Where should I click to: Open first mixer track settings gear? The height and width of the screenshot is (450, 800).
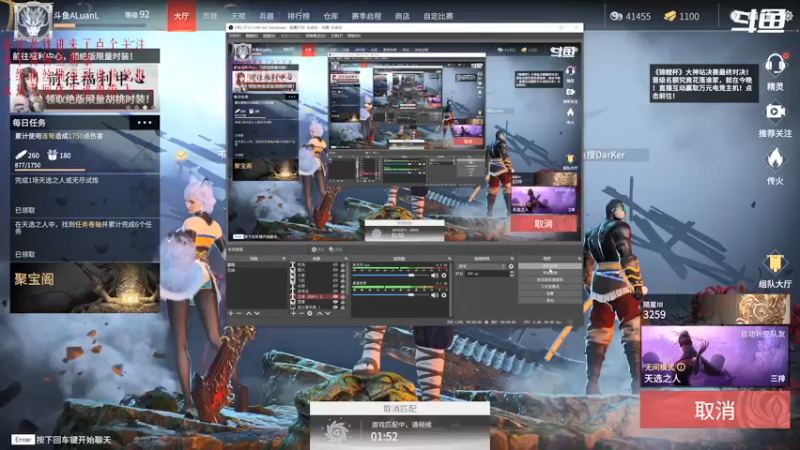pyautogui.click(x=444, y=275)
